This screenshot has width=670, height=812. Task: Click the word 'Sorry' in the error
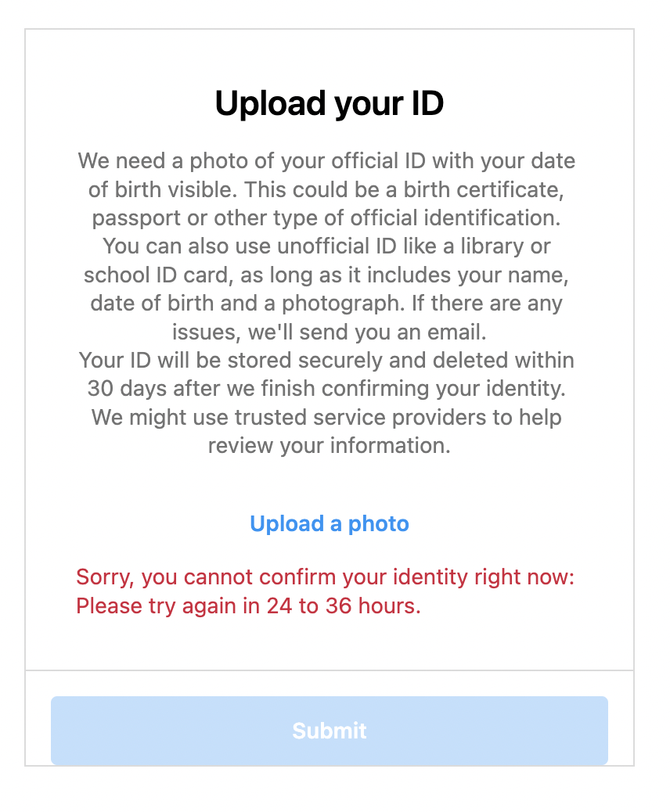click(105, 577)
